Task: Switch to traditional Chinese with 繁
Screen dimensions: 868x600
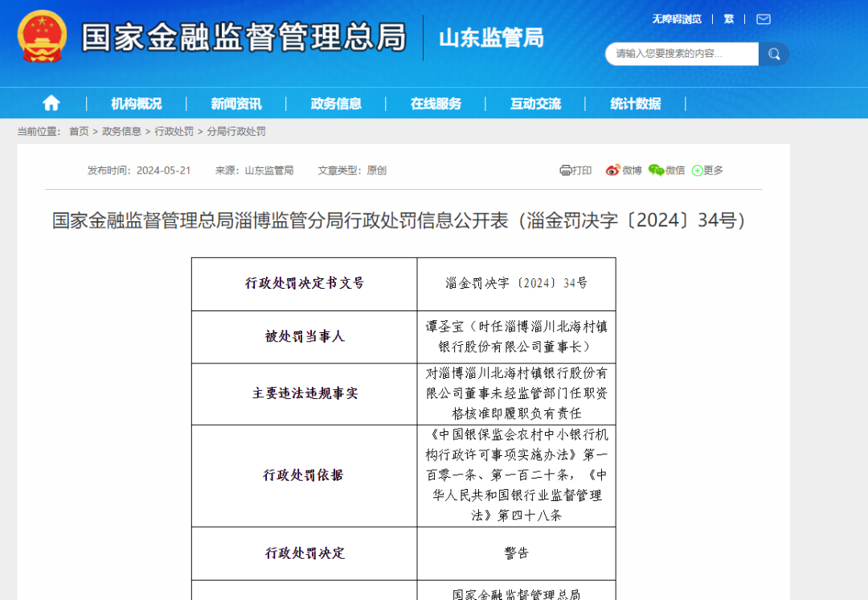Action: tap(728, 19)
